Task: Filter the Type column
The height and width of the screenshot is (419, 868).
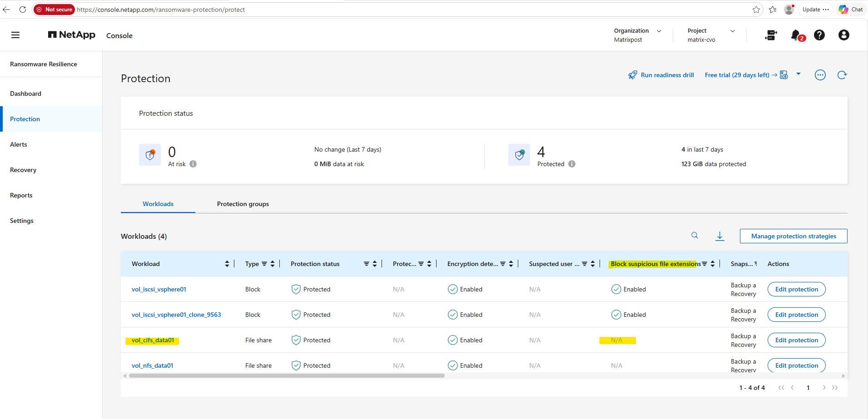Action: 264,264
